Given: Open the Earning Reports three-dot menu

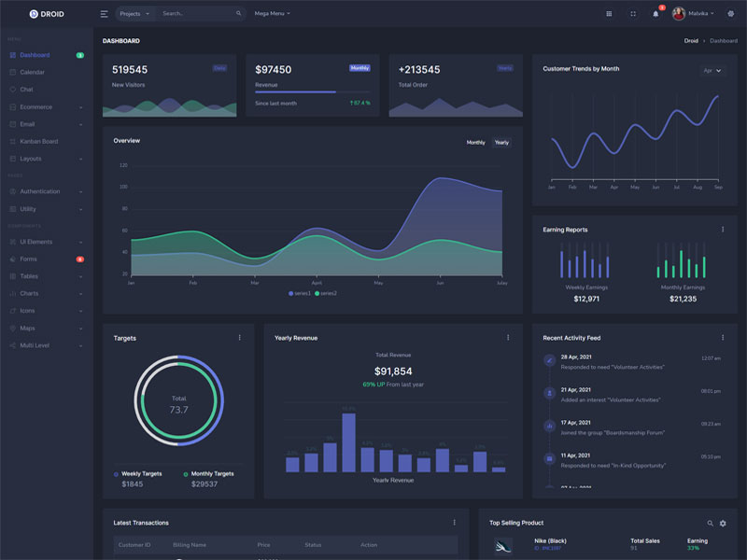Looking at the screenshot, I should [722, 230].
